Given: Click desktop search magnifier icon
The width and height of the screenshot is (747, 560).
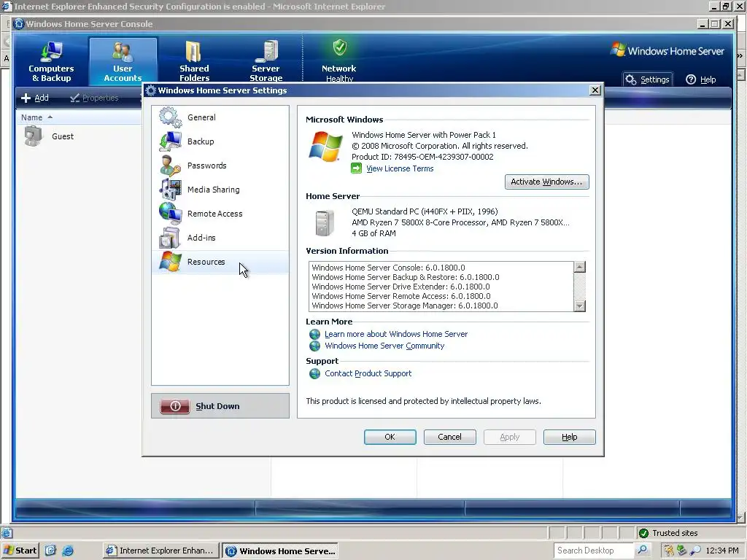Looking at the screenshot, I should tap(643, 550).
